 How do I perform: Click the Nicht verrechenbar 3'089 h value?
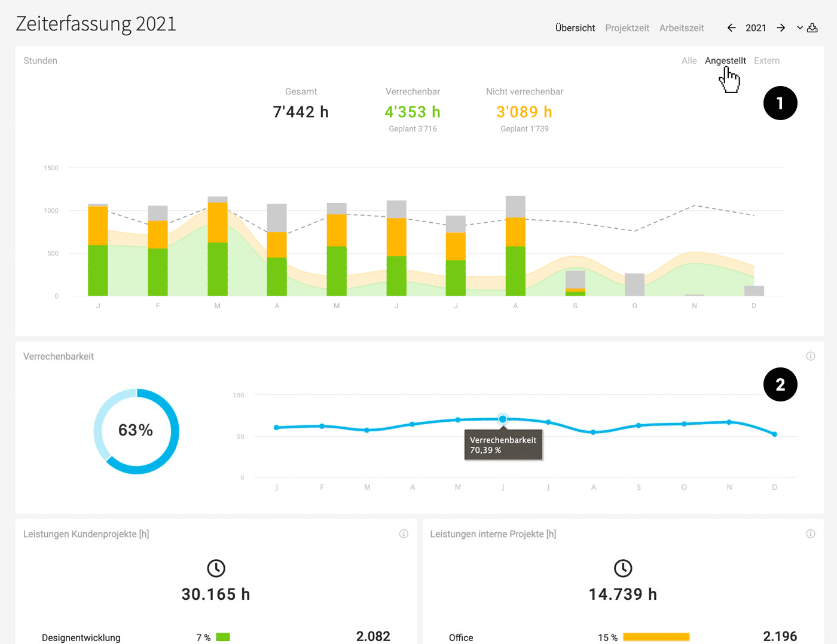pos(524,112)
